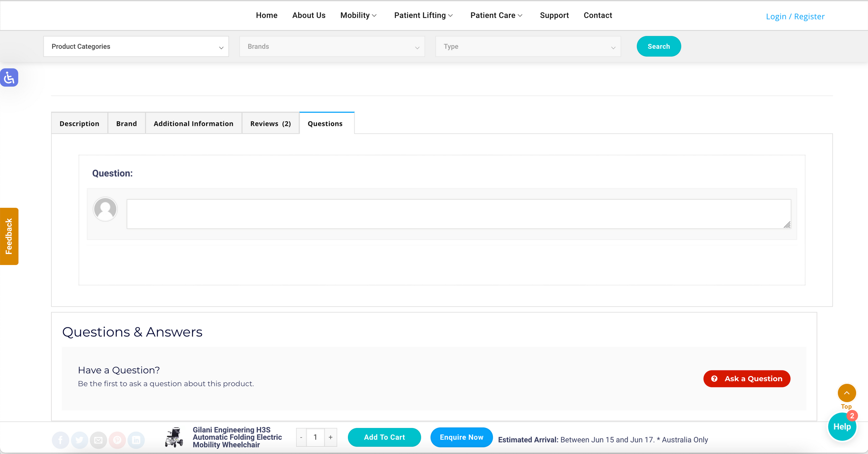Open the Type dropdown filter

pyautogui.click(x=528, y=46)
